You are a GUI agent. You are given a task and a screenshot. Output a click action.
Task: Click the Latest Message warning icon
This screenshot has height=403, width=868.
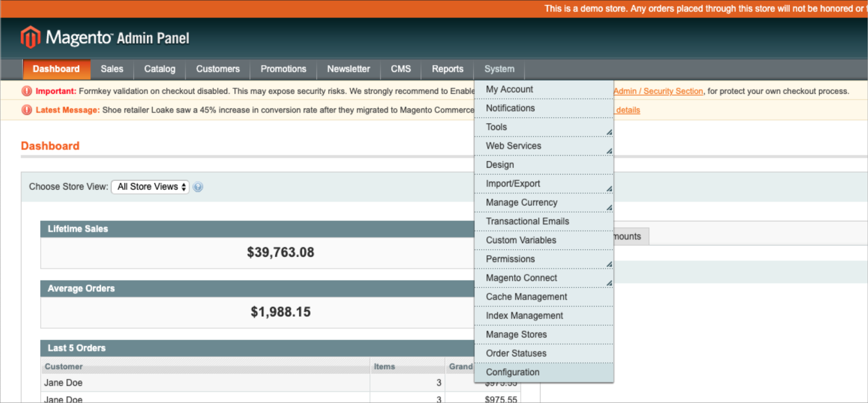[x=27, y=110]
